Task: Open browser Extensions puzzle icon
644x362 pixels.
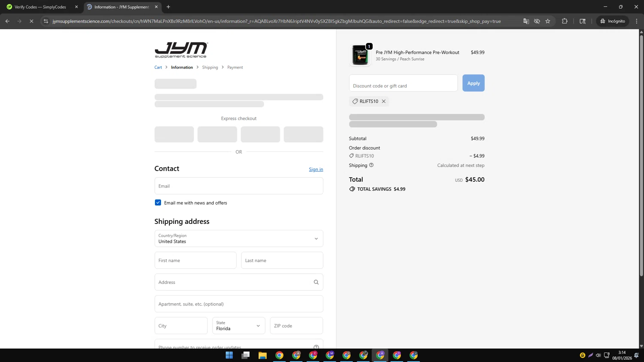Action: click(565, 21)
